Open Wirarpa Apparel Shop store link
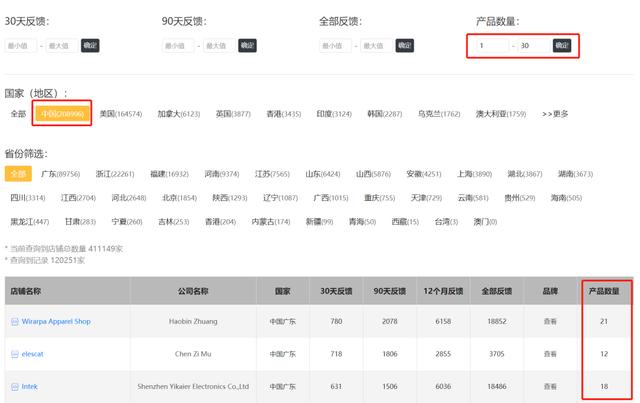The image size is (640, 403). [56, 321]
